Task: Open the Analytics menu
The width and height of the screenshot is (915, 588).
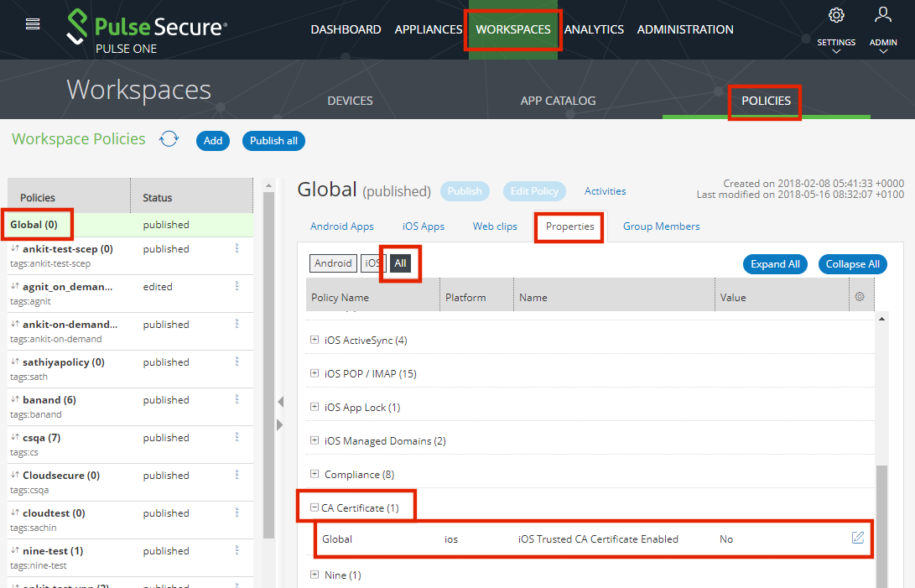Action: [x=594, y=29]
